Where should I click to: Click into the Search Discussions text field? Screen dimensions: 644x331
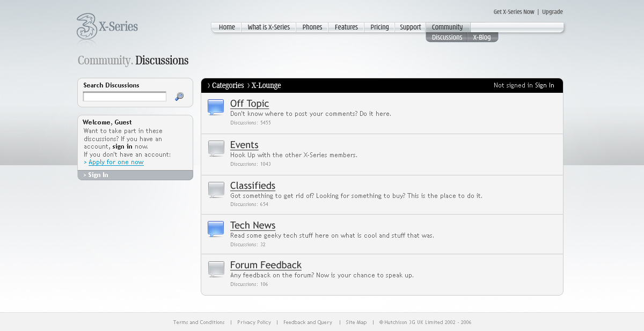(125, 97)
